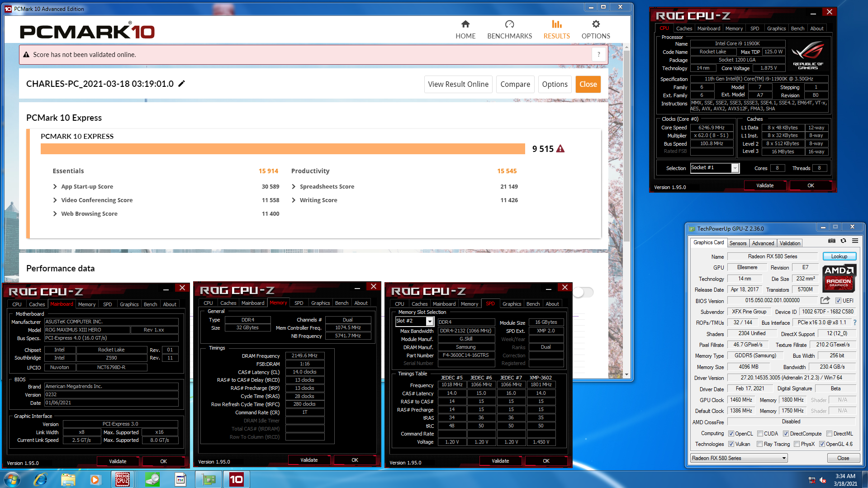Open the question mark help on the validation banner
This screenshot has width=868, height=488.
(598, 55)
